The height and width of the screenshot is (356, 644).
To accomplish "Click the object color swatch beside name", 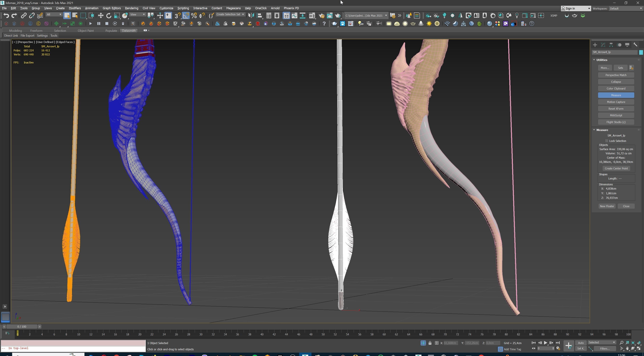I will (x=641, y=52).
